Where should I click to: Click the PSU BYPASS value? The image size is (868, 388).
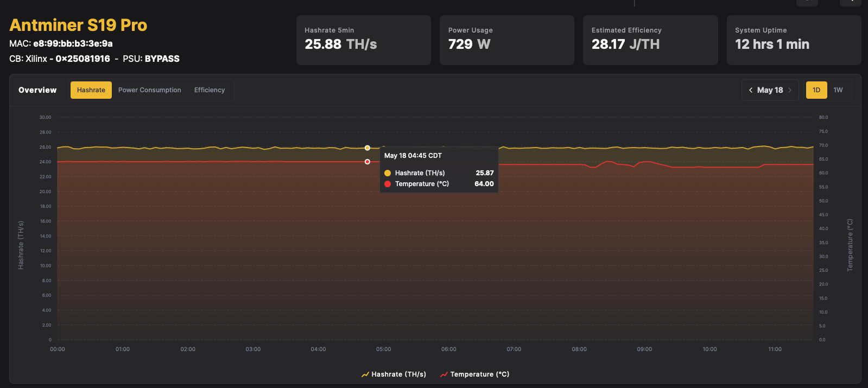tap(162, 59)
